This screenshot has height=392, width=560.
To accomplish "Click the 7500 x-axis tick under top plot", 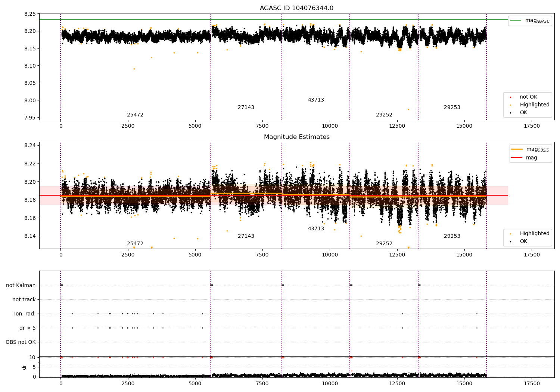I will click(x=262, y=126).
